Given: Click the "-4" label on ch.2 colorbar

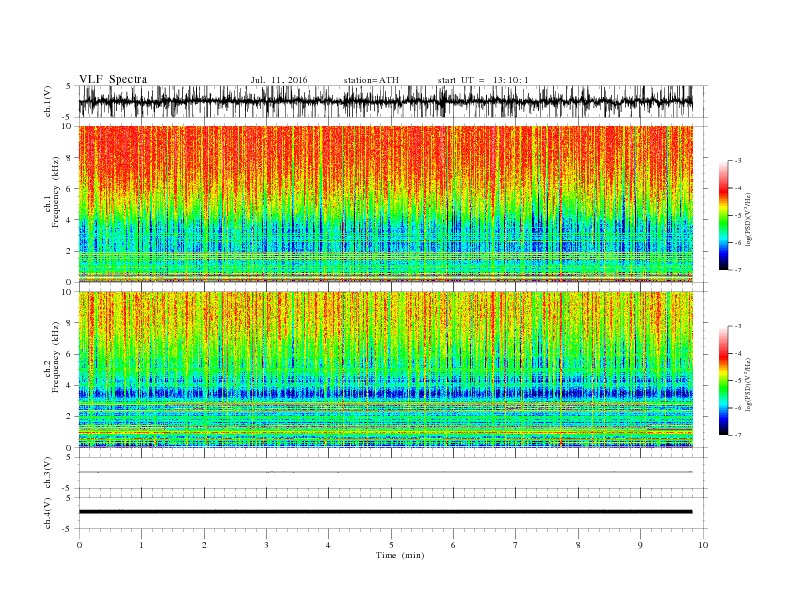Looking at the screenshot, I should point(738,353).
